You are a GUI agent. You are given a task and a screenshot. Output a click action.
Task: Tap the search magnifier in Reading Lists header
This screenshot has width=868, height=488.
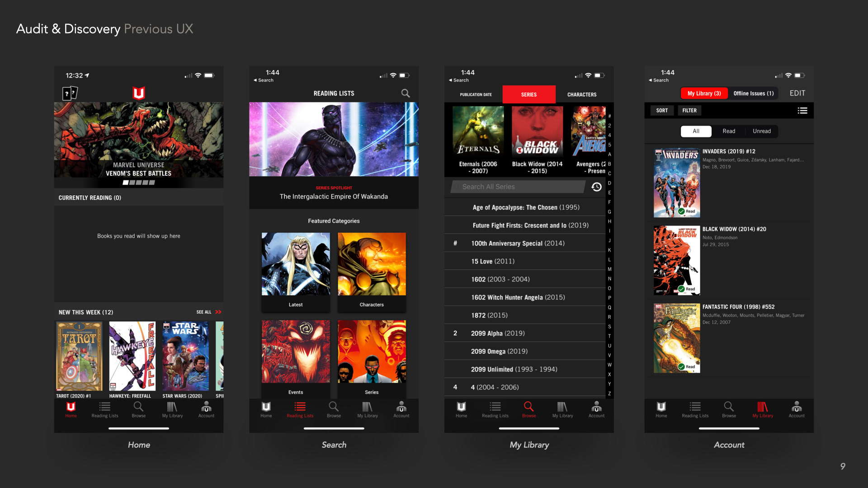click(x=406, y=93)
